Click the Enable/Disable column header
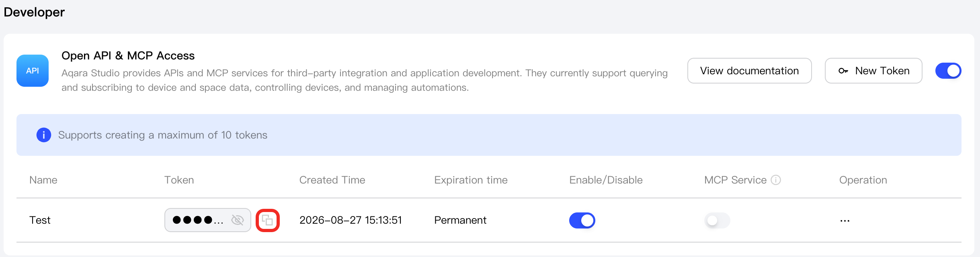980x257 pixels. (x=606, y=180)
